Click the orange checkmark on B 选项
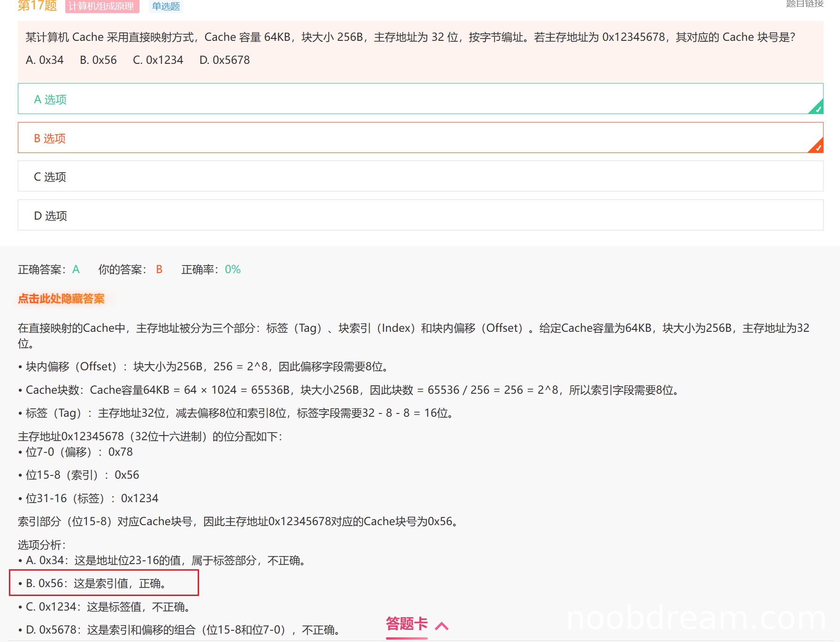 817,147
